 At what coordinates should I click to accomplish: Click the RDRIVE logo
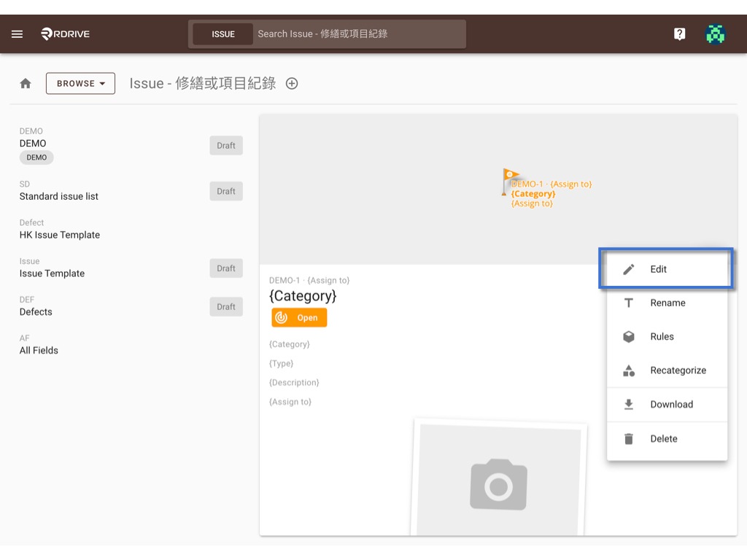tap(65, 34)
